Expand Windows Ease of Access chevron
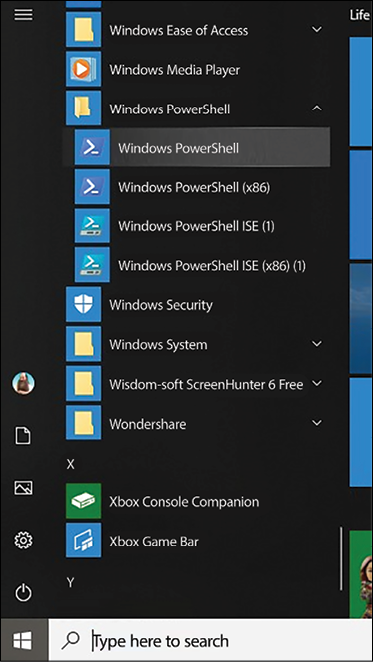 pos(317,30)
